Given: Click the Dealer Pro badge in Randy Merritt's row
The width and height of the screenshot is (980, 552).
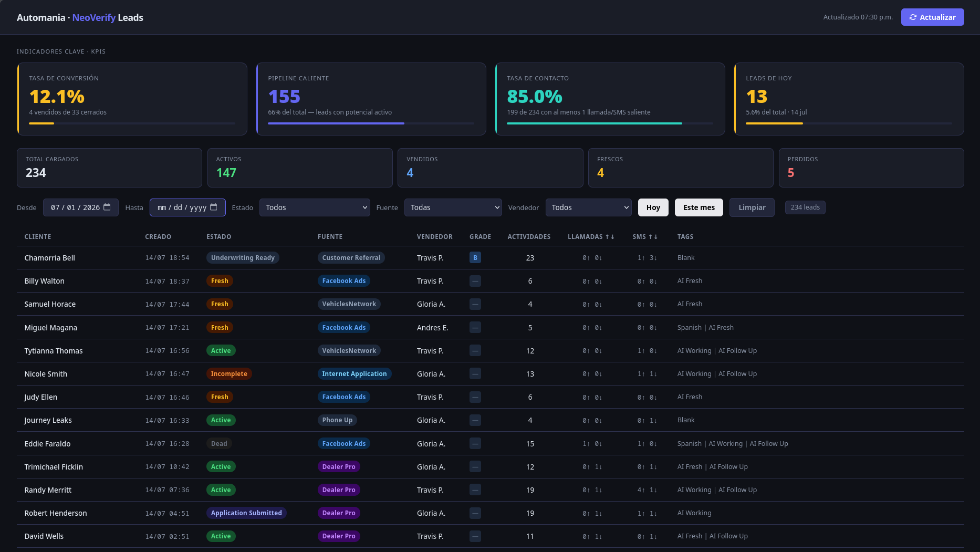Looking at the screenshot, I should 339,490.
